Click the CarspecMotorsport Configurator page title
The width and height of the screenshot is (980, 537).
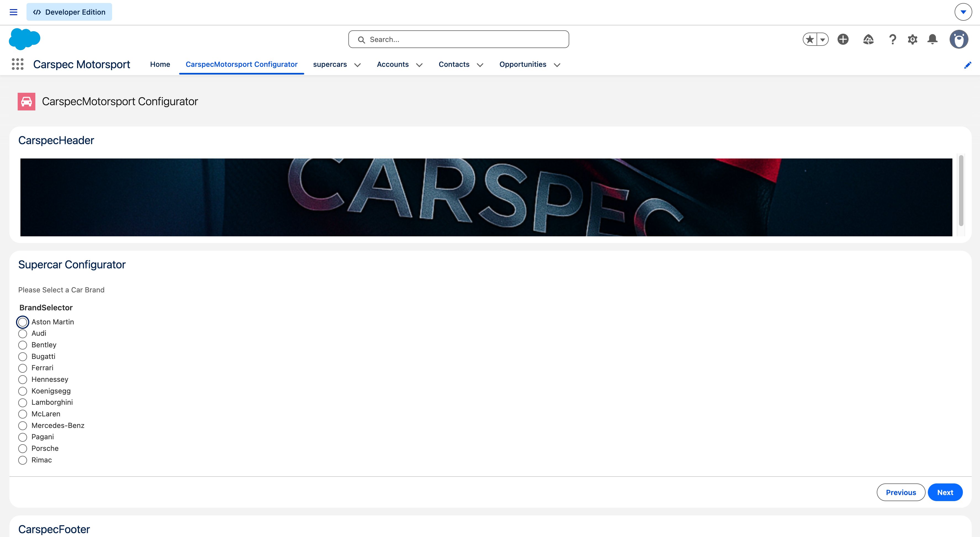pos(120,102)
